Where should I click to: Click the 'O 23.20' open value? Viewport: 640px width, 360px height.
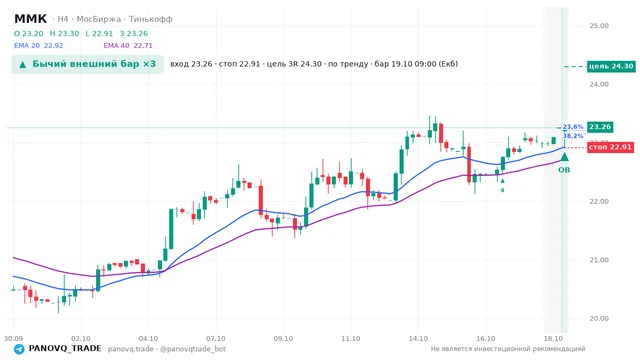tap(29, 33)
